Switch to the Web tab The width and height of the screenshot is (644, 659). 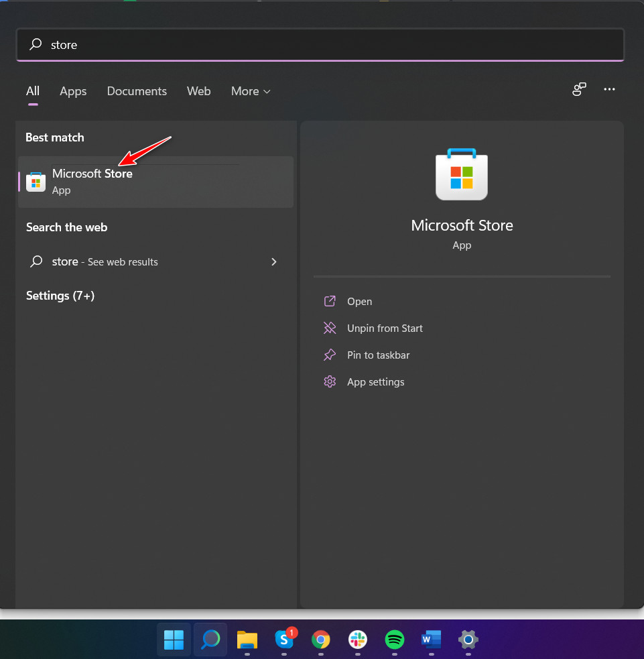tap(199, 91)
